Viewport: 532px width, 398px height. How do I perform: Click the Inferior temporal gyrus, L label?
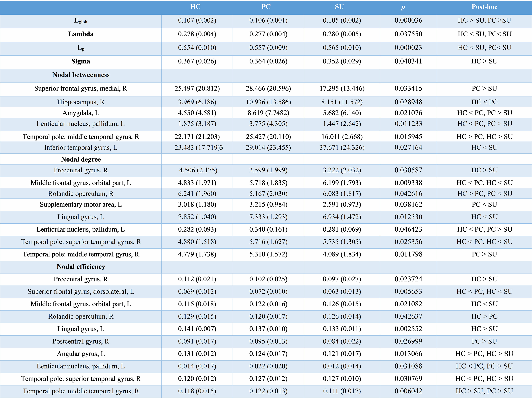pyautogui.click(x=81, y=148)
